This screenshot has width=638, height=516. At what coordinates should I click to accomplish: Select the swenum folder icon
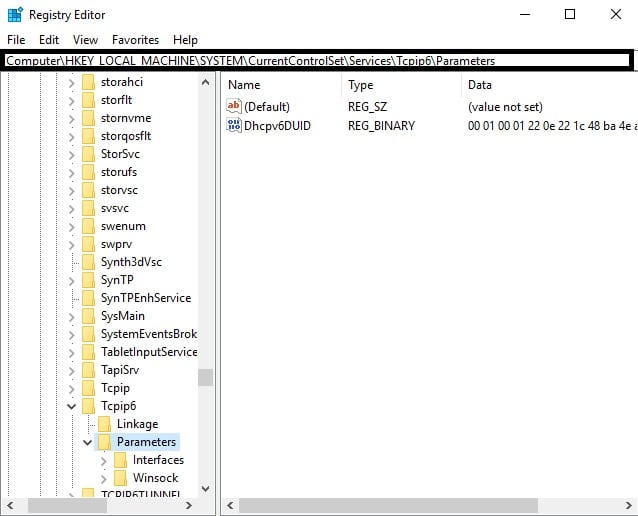point(88,226)
